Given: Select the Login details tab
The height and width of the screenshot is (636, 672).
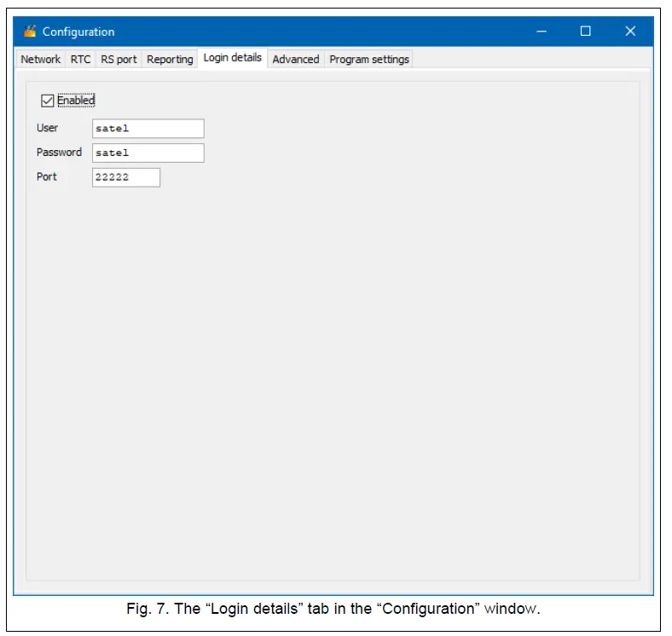Looking at the screenshot, I should tap(232, 58).
